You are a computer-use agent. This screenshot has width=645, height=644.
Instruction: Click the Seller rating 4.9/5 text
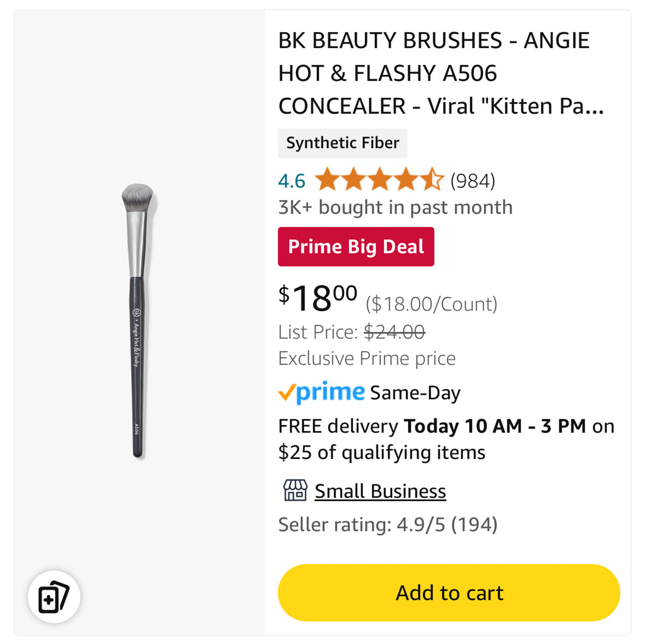click(388, 525)
